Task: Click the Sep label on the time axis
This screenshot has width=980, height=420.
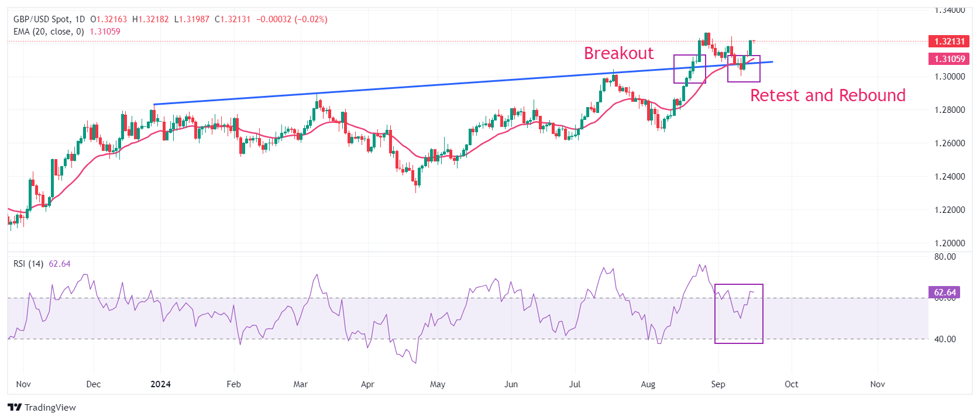Action: click(718, 384)
